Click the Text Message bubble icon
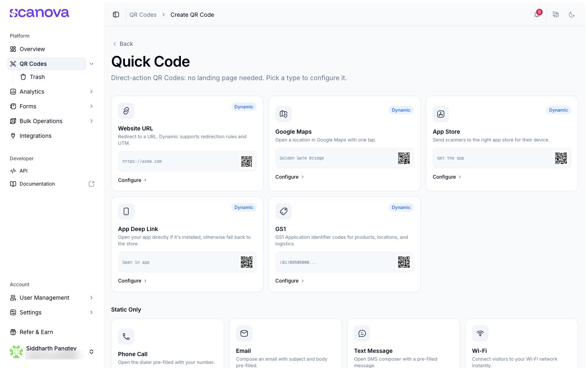Screen dimensions: 588x368 coord(362,333)
